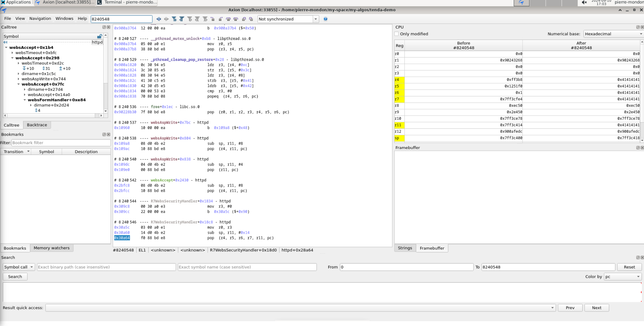
Task: Enable the Only modified checkbox
Action: click(396, 34)
